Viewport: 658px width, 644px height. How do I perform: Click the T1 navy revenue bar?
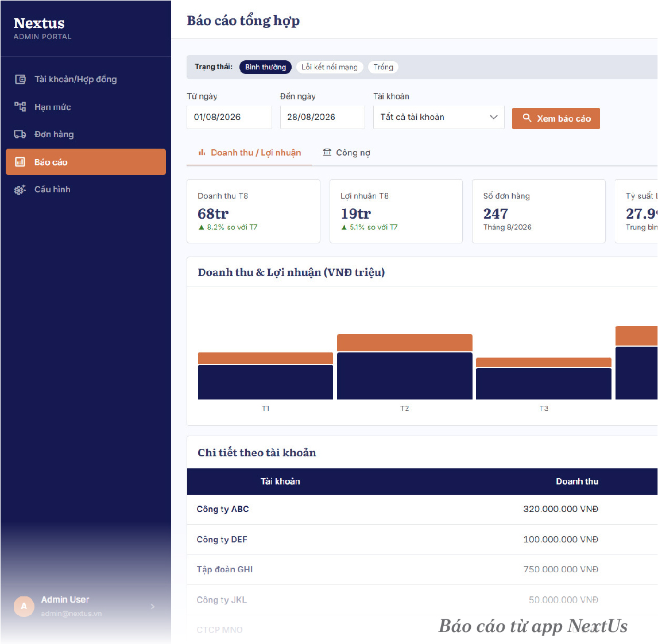[266, 382]
